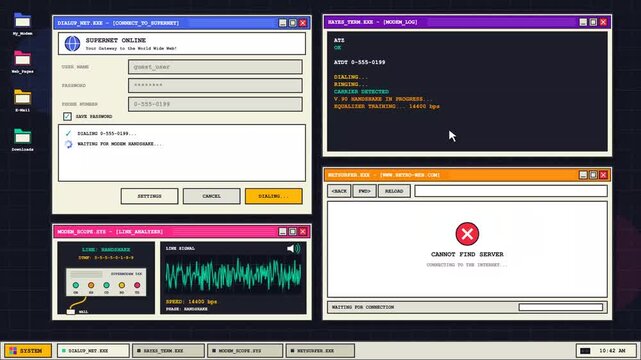Focus the Phone Number field

click(x=215, y=104)
